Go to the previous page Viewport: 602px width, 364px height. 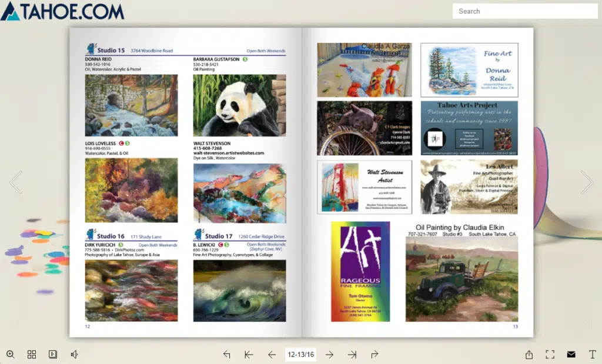tap(272, 354)
